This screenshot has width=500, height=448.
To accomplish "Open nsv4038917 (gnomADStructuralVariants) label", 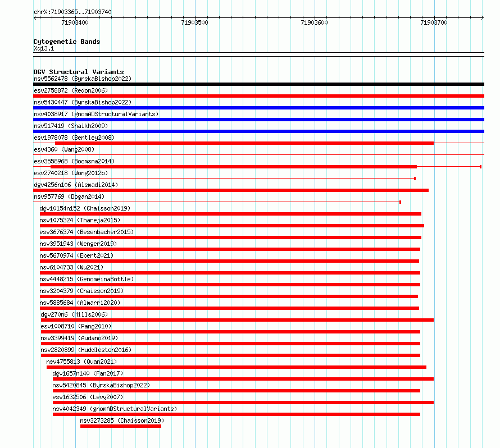I will 96,114.
